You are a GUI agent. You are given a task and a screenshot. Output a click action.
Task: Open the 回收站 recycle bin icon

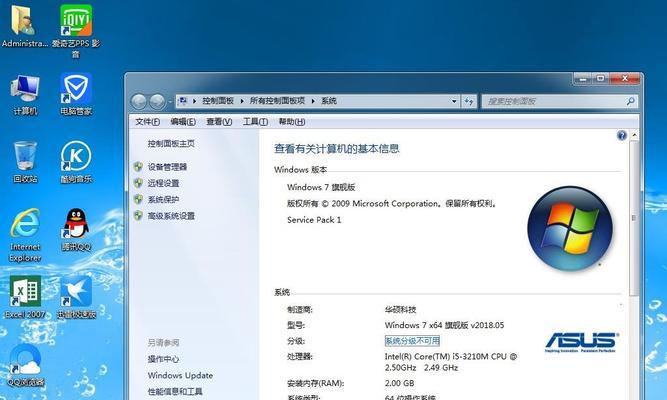pyautogui.click(x=25, y=162)
